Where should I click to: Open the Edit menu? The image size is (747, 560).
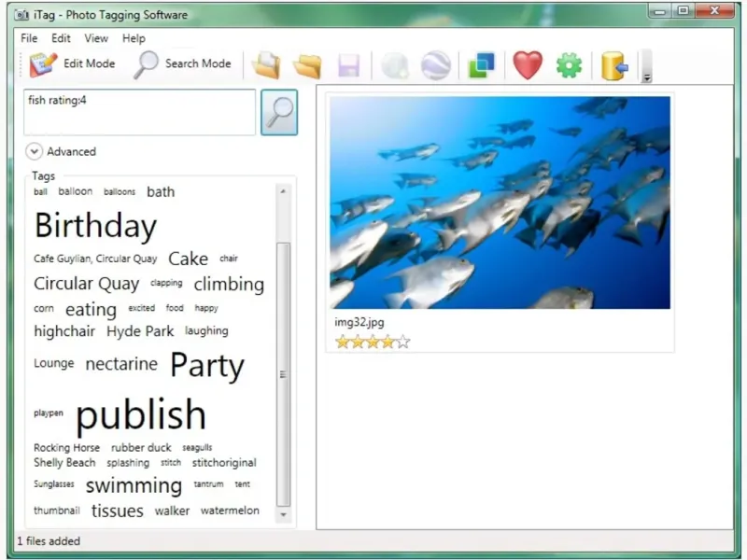tap(61, 38)
